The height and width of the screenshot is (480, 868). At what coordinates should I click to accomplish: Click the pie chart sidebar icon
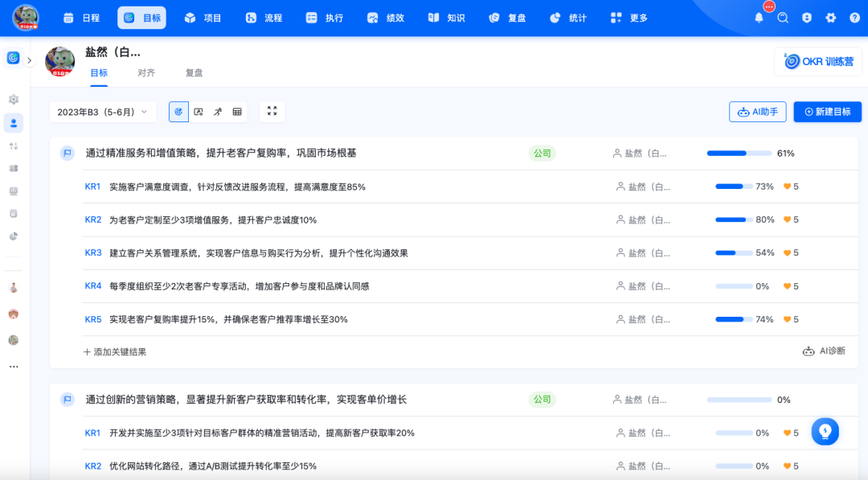[14, 236]
